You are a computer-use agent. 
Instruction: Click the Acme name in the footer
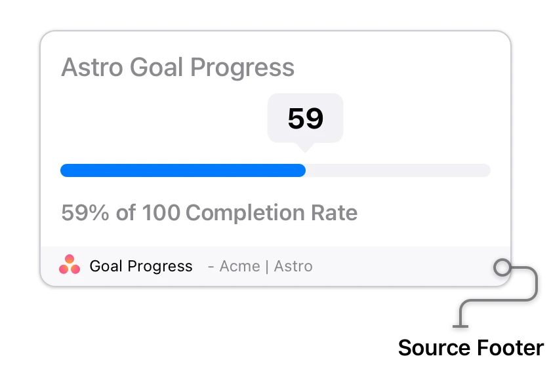tap(239, 266)
